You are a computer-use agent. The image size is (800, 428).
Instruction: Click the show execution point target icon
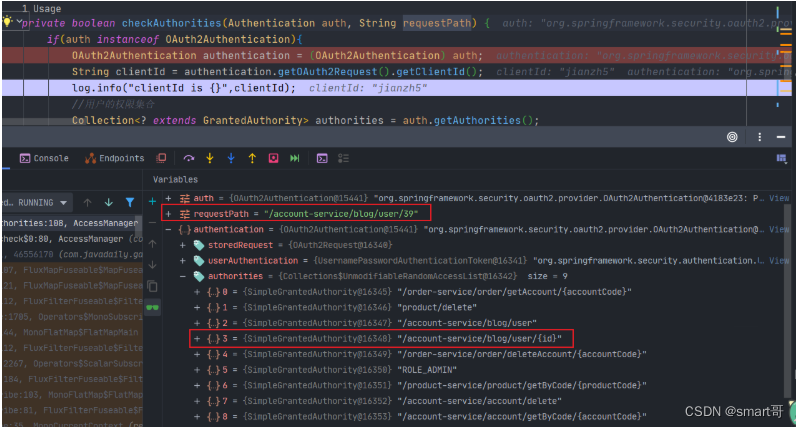(732, 137)
